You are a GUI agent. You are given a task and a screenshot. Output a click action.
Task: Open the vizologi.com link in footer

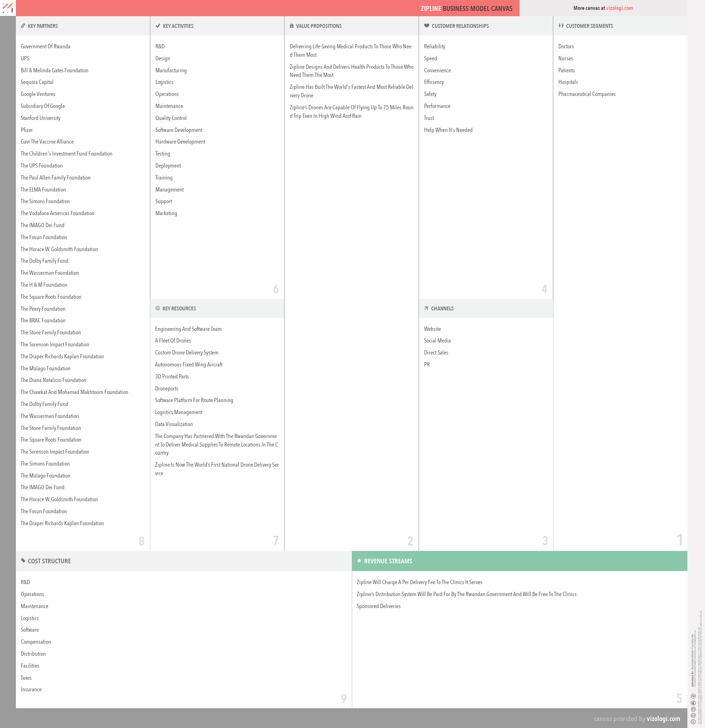pyautogui.click(x=663, y=719)
